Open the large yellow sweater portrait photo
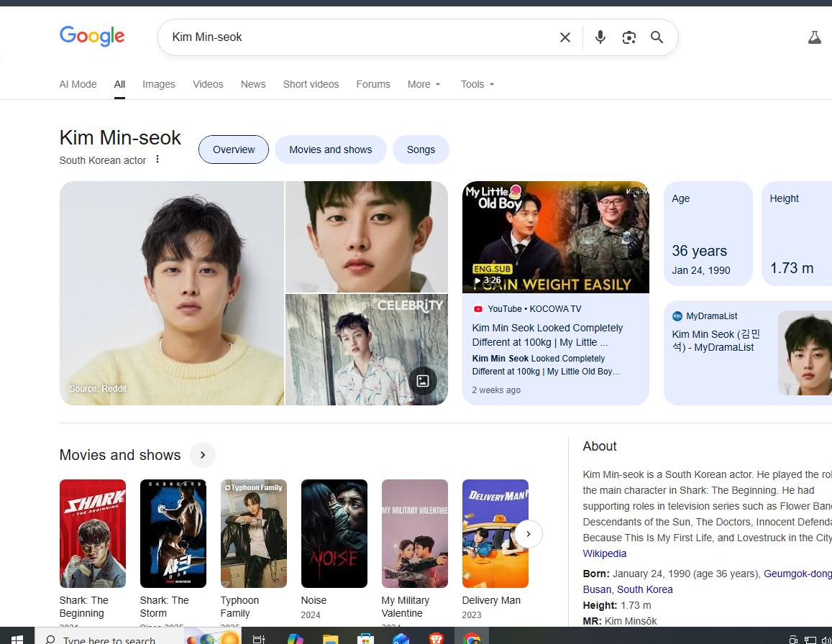832x644 pixels. (x=172, y=293)
